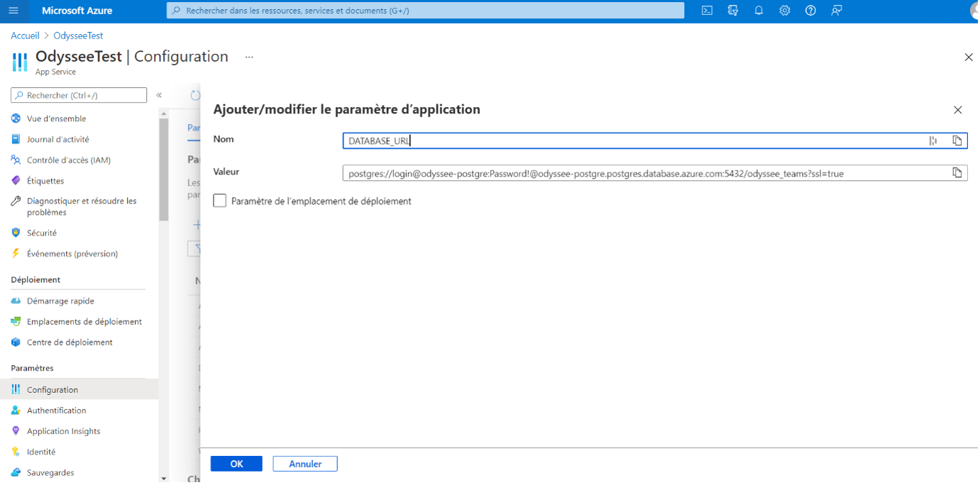Confirm with the OK button

[236, 464]
